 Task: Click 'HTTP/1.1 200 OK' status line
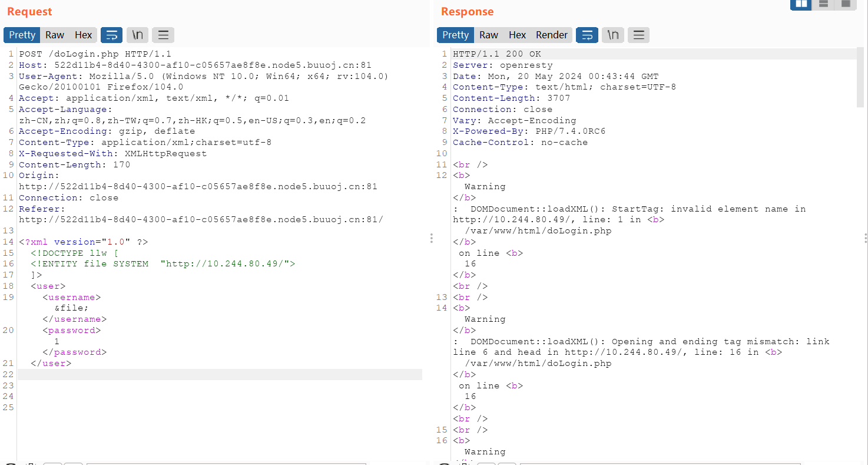click(x=496, y=54)
